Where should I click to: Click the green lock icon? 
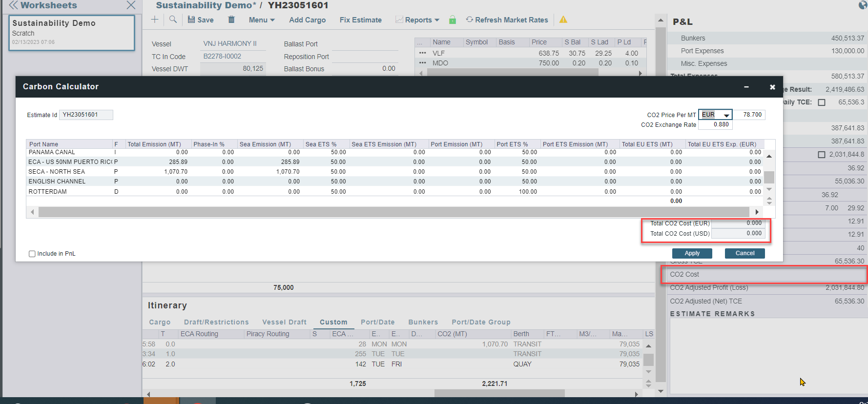(453, 20)
